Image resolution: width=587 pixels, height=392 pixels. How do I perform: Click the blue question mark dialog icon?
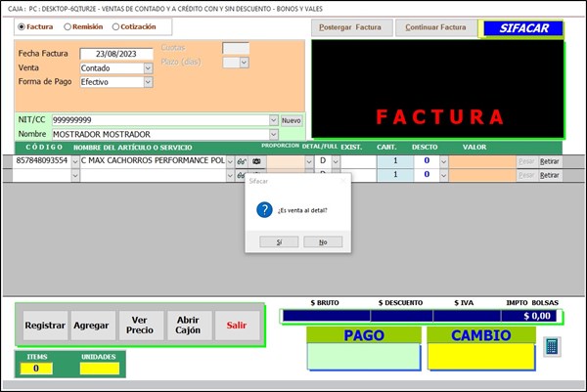(262, 210)
